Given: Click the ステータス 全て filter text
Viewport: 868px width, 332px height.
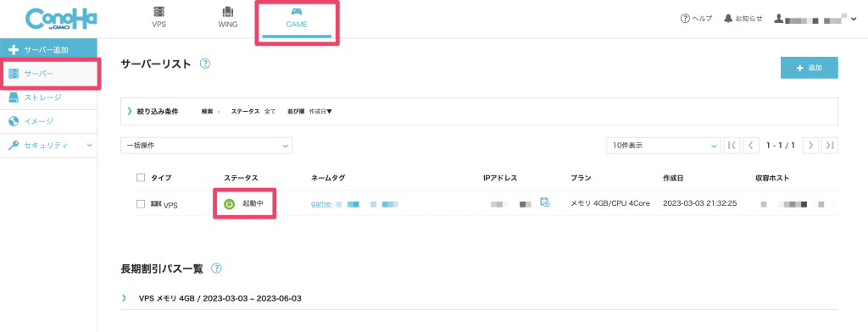Looking at the screenshot, I should [x=253, y=111].
